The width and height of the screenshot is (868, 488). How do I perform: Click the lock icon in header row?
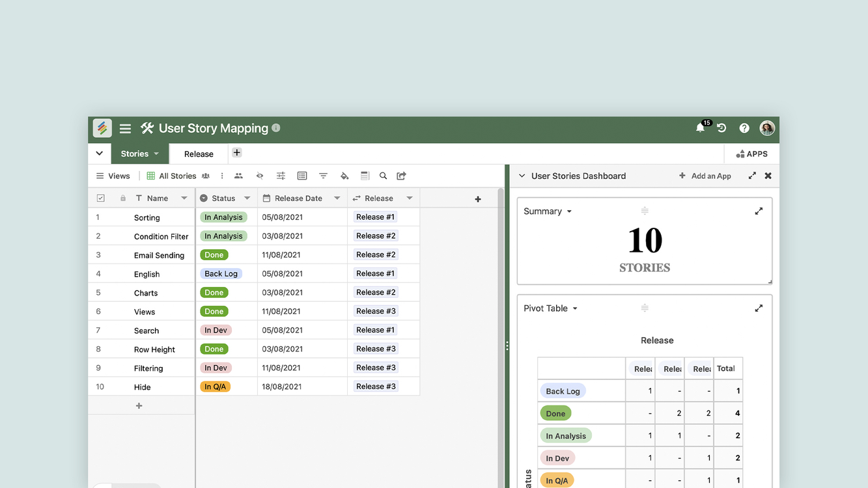[x=123, y=198]
